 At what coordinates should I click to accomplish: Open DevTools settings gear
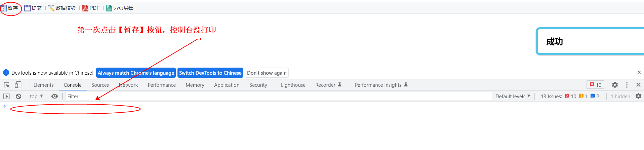615,85
